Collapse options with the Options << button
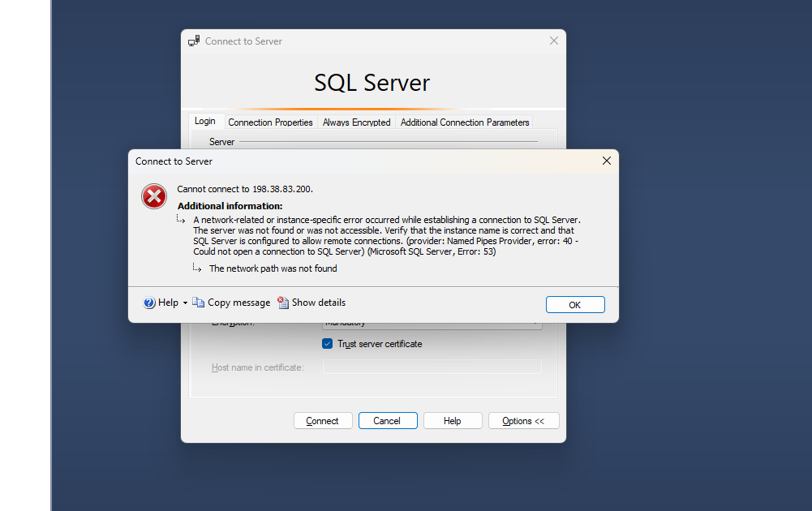Viewport: 812px width, 511px height. pos(523,421)
